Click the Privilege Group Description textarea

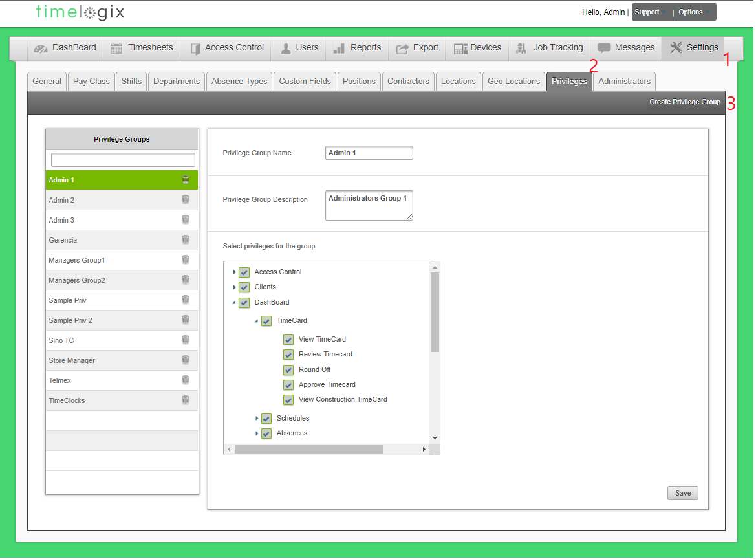(369, 206)
